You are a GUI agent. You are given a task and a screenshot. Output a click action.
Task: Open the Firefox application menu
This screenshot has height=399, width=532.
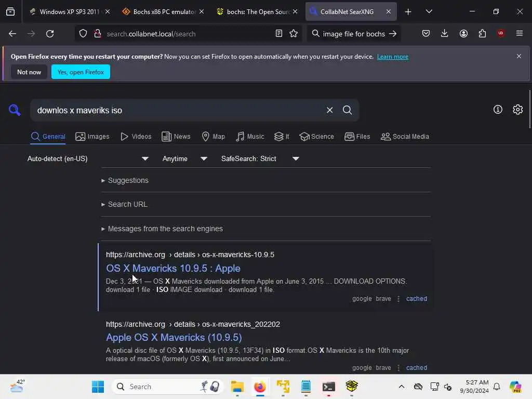520,33
